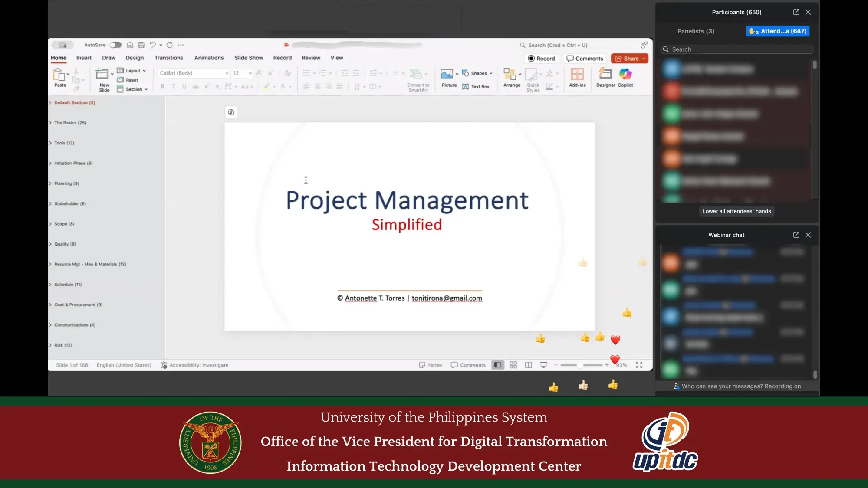Toggle normal view button in status bar
This screenshot has height=488, width=868.
tap(497, 365)
